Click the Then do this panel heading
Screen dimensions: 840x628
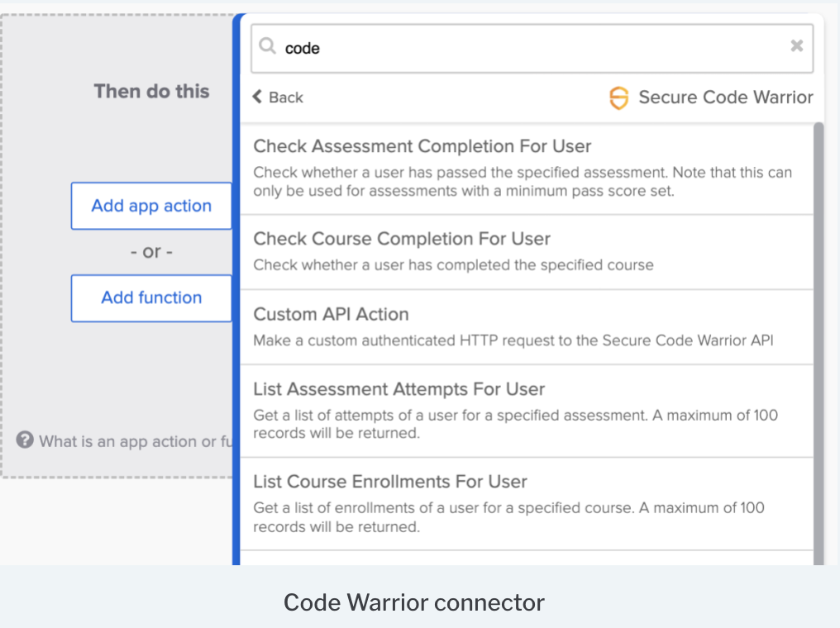pyautogui.click(x=151, y=91)
